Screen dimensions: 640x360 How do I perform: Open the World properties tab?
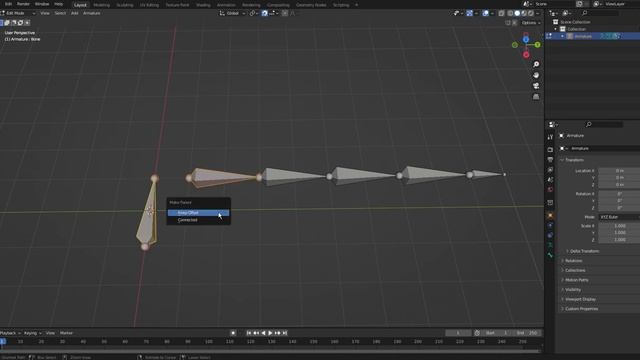550,189
